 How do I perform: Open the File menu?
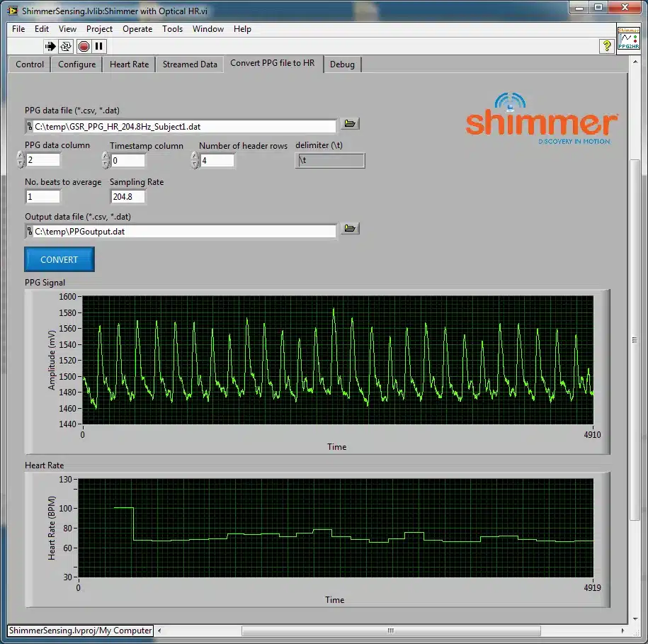18,29
